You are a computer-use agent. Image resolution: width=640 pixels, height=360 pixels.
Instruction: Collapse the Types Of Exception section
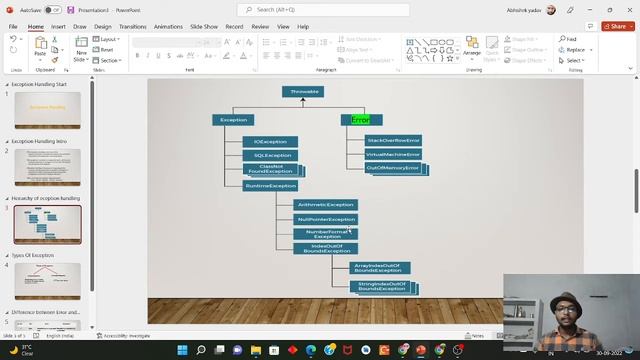[7, 256]
